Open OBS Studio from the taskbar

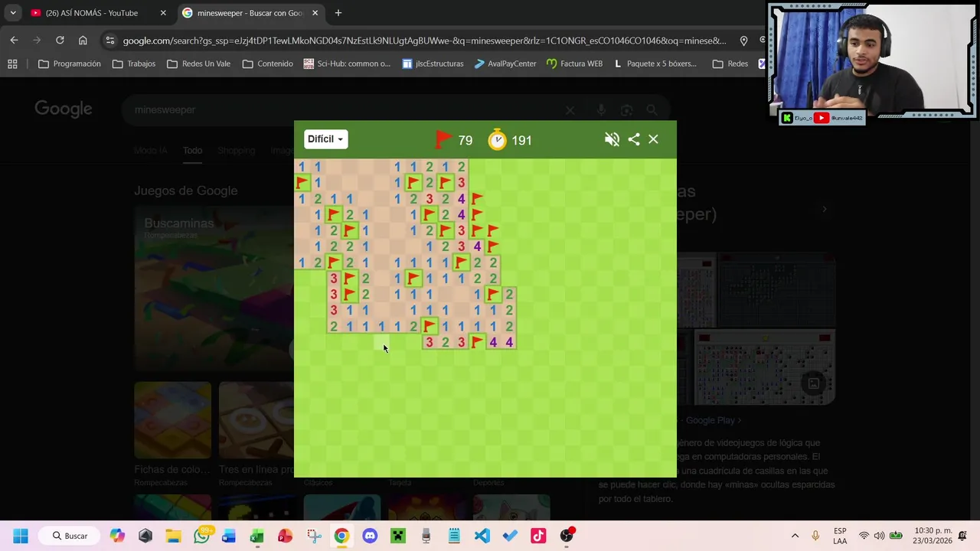(x=567, y=536)
